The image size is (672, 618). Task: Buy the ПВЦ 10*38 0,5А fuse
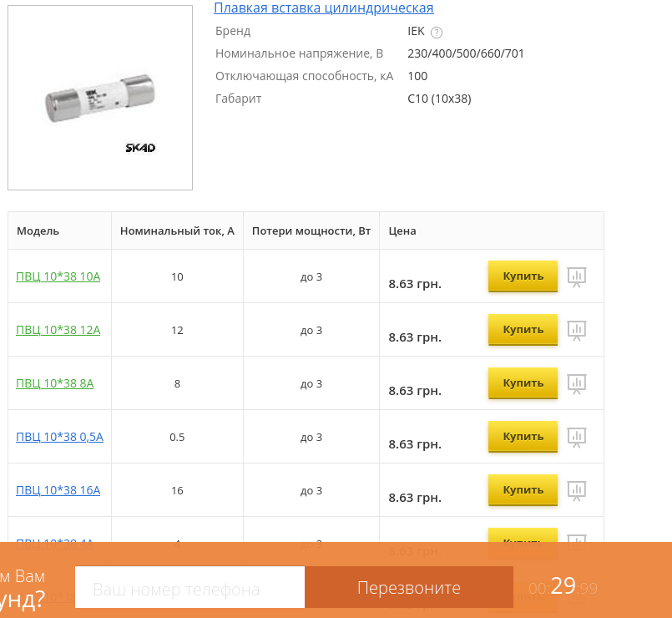523,437
